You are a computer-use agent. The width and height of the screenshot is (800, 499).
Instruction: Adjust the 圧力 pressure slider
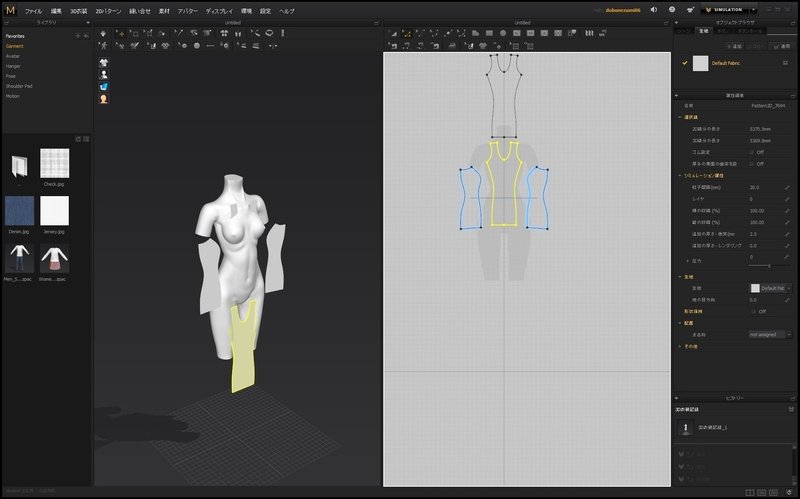click(x=768, y=265)
